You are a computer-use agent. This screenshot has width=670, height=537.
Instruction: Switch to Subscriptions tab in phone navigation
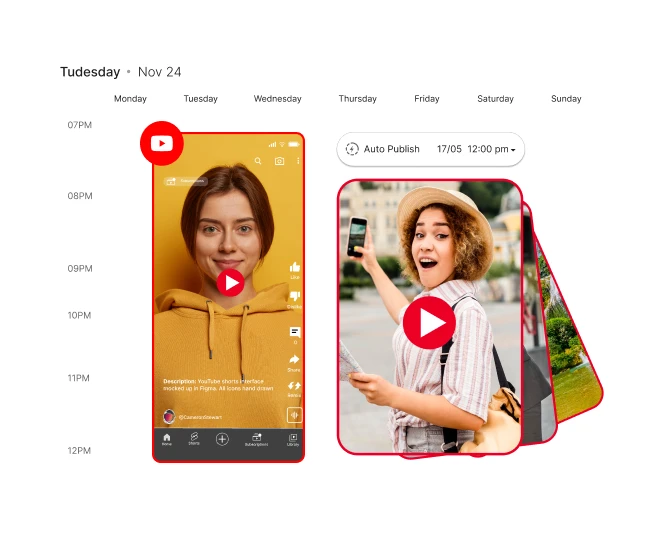pyautogui.click(x=256, y=439)
